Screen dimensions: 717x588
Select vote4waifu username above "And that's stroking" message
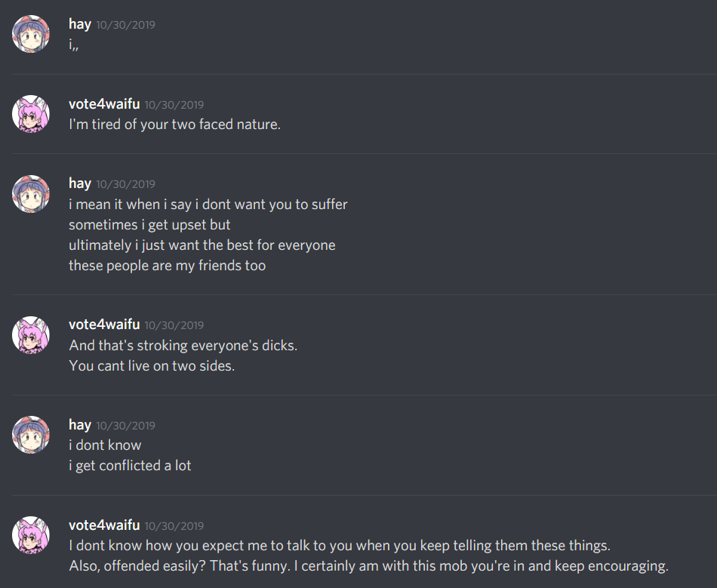pos(104,325)
